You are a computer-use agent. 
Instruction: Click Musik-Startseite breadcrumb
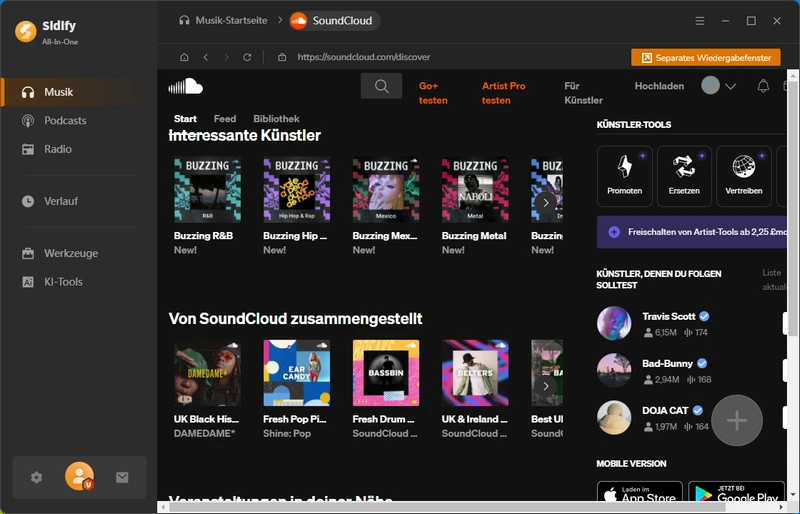223,20
